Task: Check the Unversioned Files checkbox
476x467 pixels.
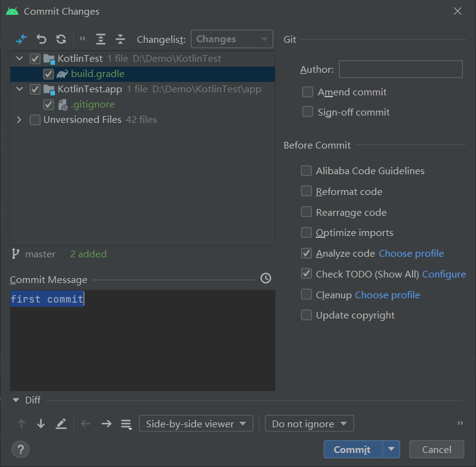Action: pyautogui.click(x=35, y=120)
